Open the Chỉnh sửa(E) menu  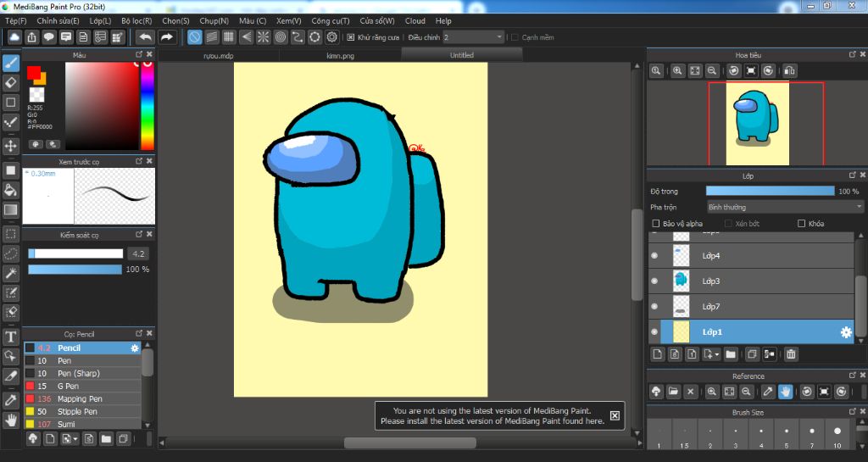coord(58,20)
